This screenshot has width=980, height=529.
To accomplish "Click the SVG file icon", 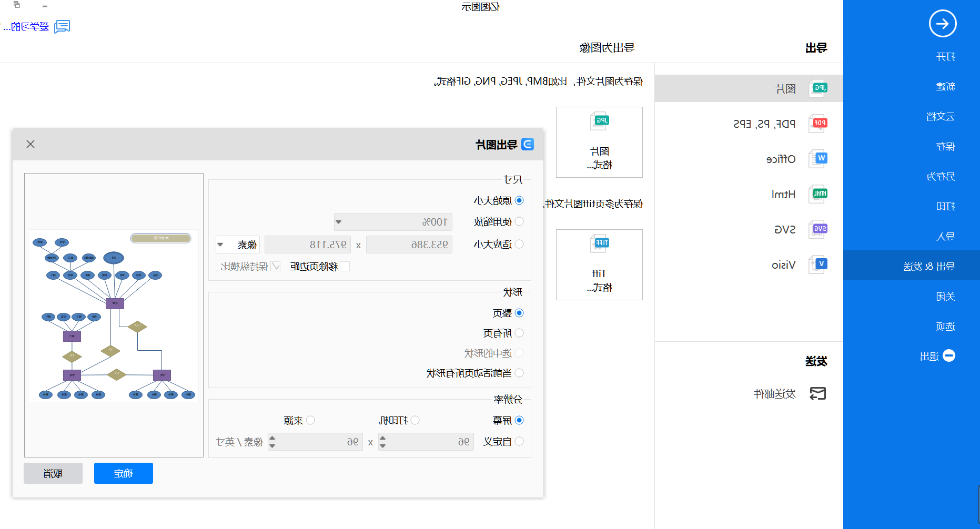I will (x=818, y=229).
